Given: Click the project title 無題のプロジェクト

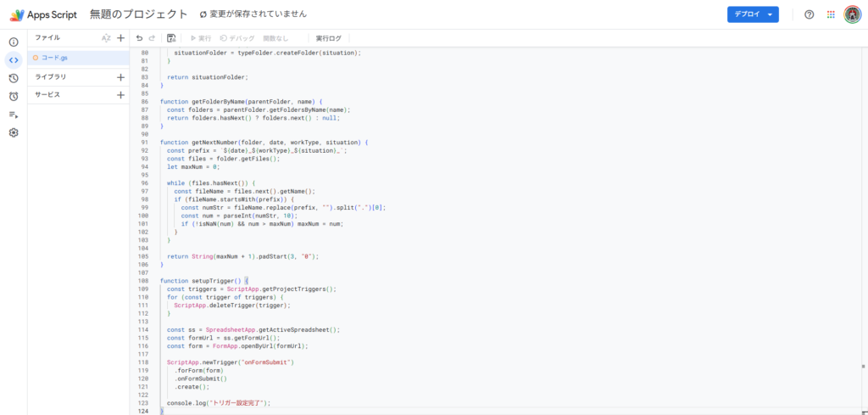Looking at the screenshot, I should pyautogui.click(x=139, y=14).
